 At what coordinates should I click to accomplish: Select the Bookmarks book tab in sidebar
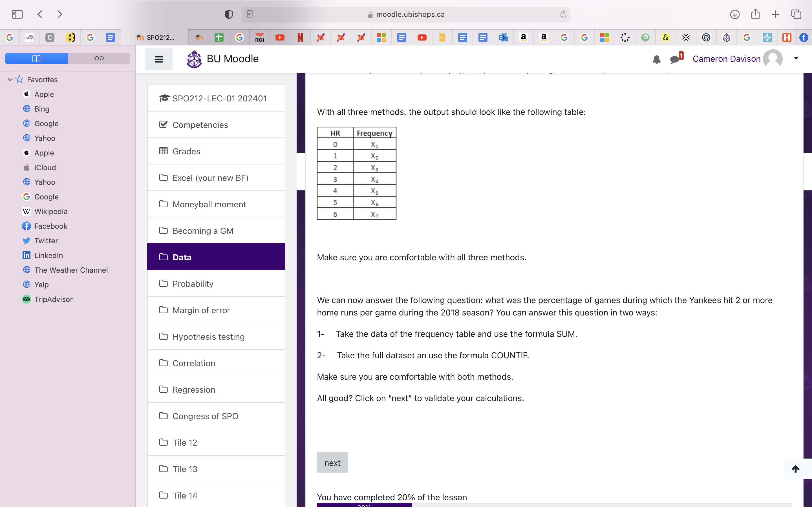click(x=37, y=58)
